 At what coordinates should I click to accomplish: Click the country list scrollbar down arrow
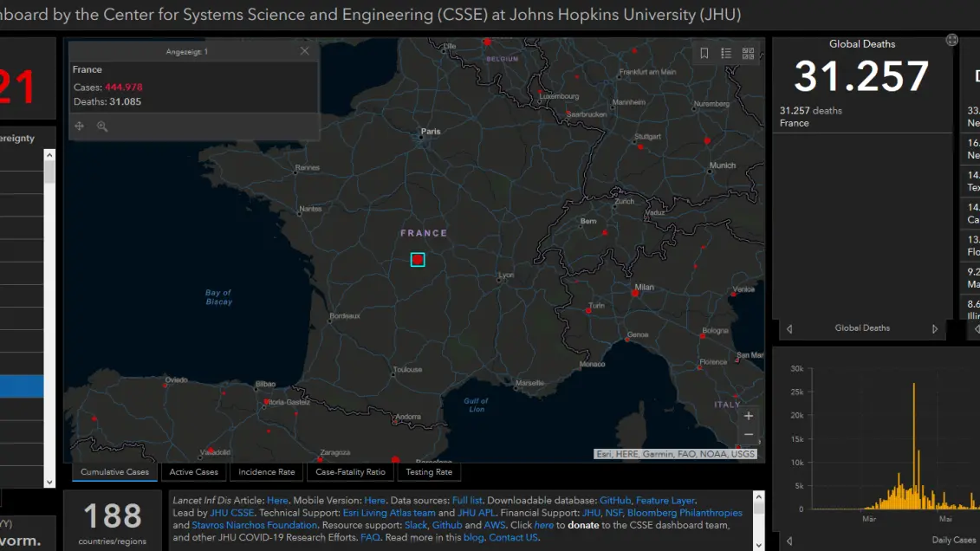click(x=49, y=482)
